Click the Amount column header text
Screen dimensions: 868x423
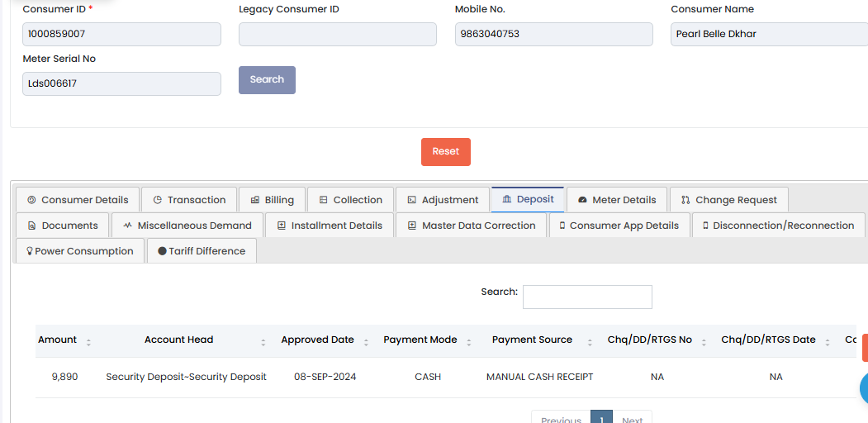[x=58, y=340]
